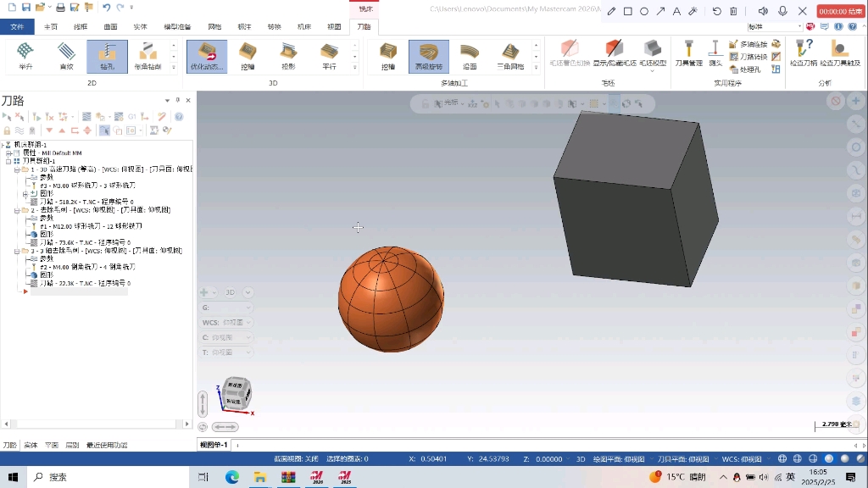The image size is (868, 488).
Task: Click the 刀路 panel horizontal scrollbar right arrow
Action: pos(186,424)
